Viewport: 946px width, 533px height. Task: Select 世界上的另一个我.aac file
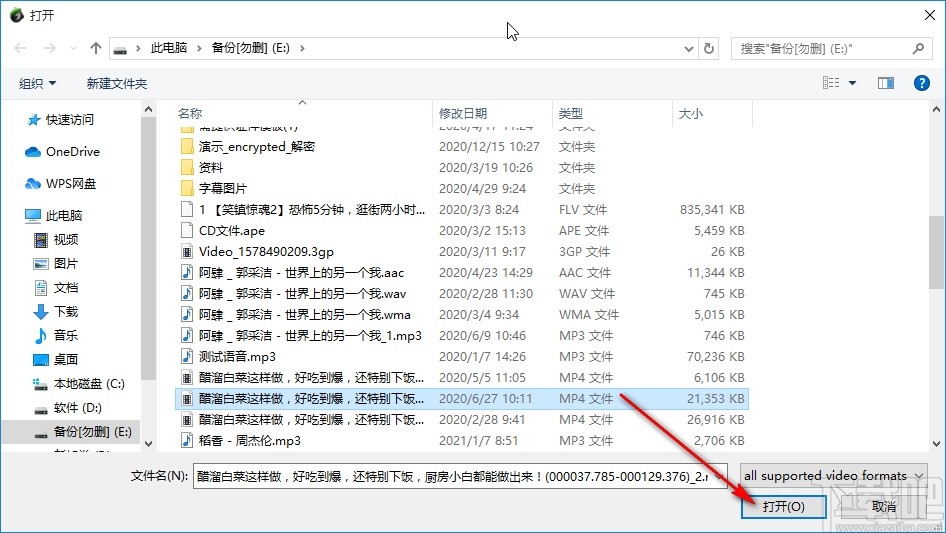point(462,273)
